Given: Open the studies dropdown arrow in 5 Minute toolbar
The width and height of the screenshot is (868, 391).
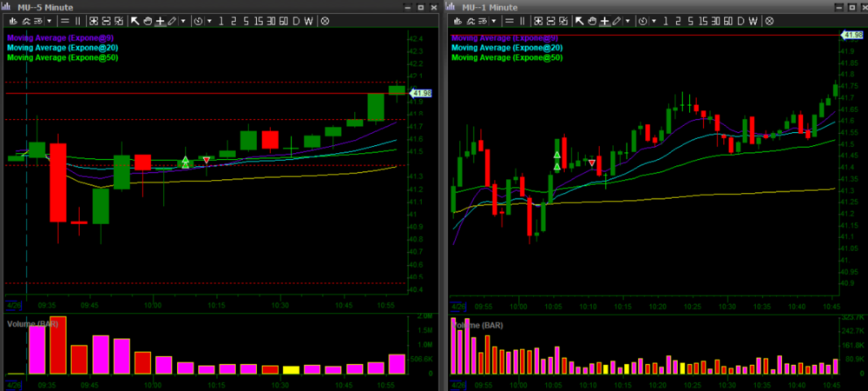Looking at the screenshot, I should [x=49, y=21].
